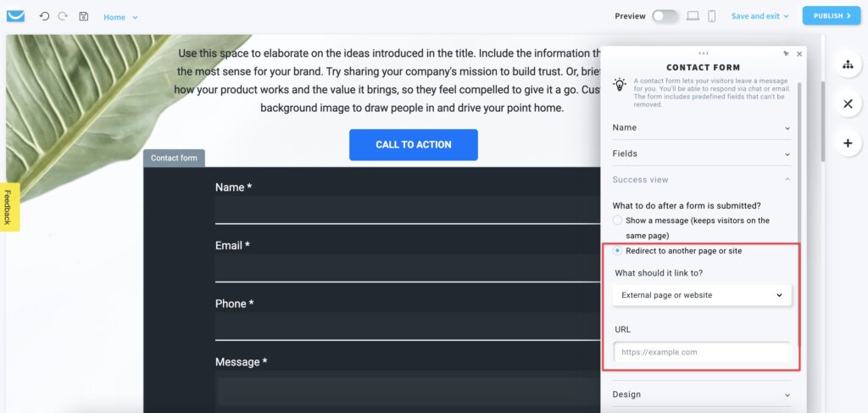868x413 pixels.
Task: Click the CALL TO ACTION button
Action: click(414, 144)
